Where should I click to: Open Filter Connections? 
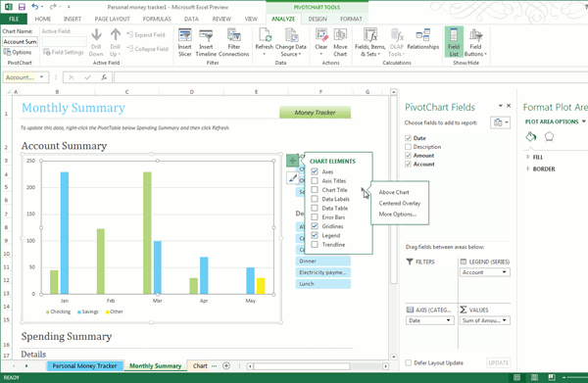pos(233,42)
